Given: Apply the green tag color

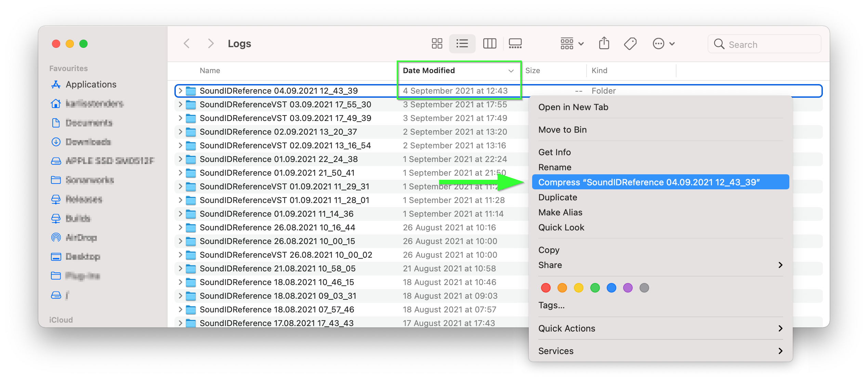Looking at the screenshot, I should (x=595, y=288).
